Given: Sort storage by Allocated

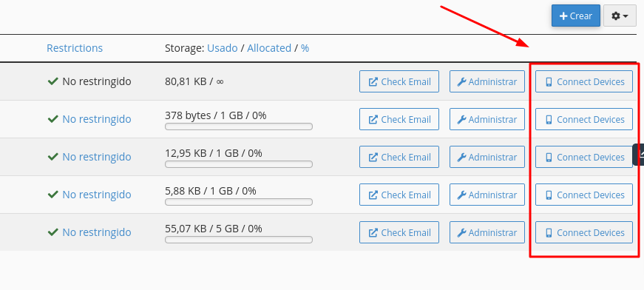Looking at the screenshot, I should [269, 48].
